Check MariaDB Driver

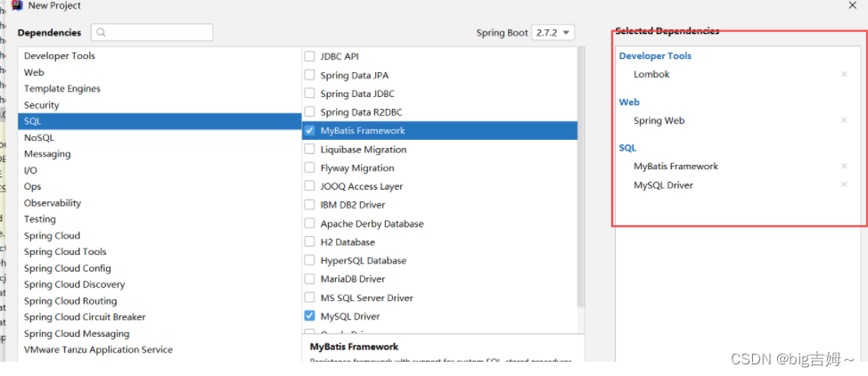click(309, 279)
